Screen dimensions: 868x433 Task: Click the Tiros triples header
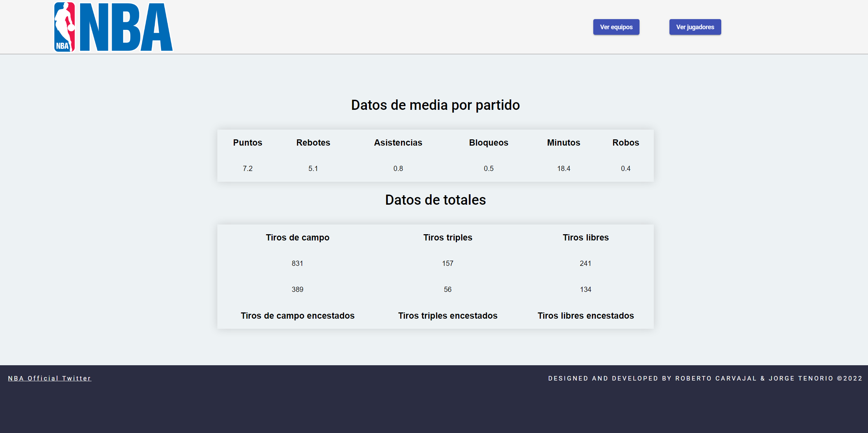448,237
